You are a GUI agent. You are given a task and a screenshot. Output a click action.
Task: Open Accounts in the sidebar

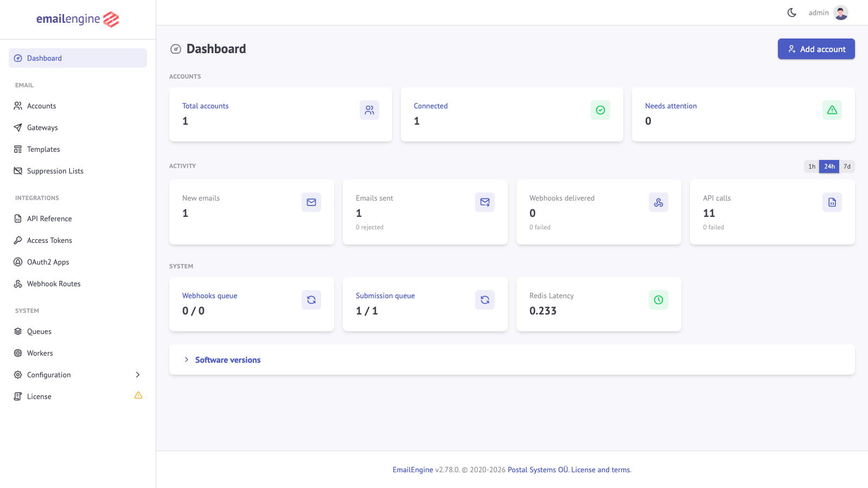coord(78,106)
